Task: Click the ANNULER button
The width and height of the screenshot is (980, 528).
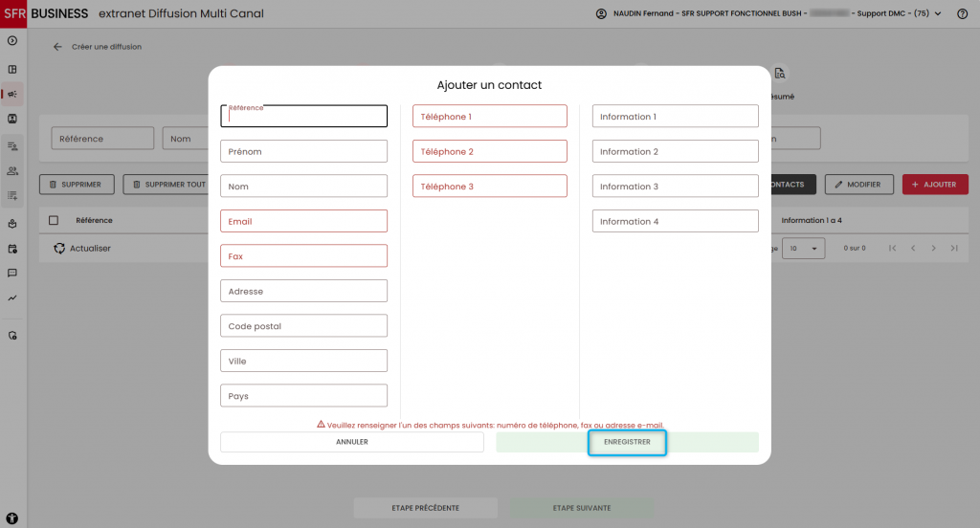Action: 352,442
